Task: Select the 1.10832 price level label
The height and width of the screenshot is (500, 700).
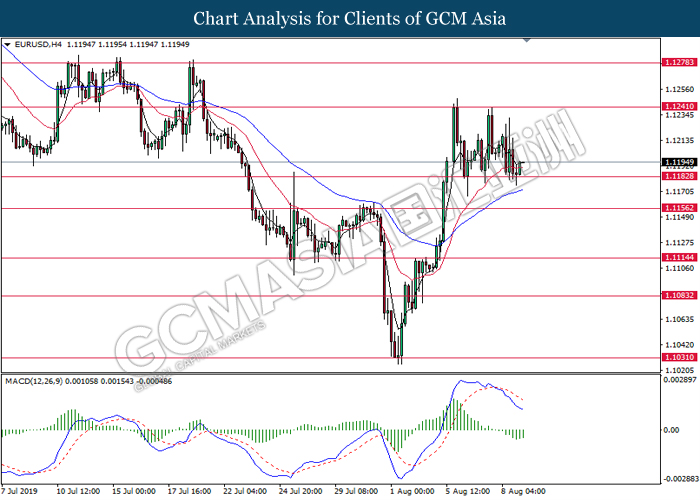Action: [679, 295]
